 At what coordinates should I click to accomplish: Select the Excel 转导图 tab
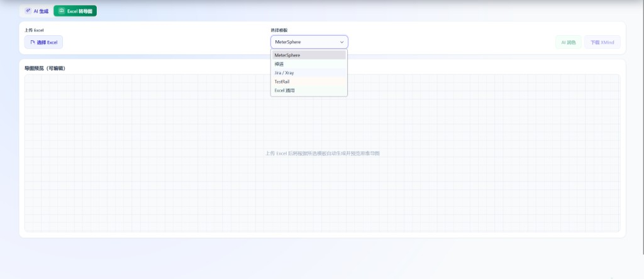(x=75, y=11)
